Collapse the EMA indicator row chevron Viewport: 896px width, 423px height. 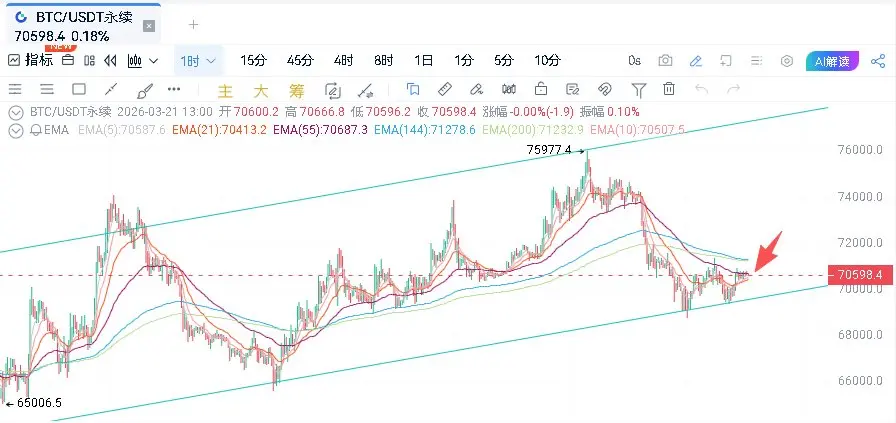point(17,130)
